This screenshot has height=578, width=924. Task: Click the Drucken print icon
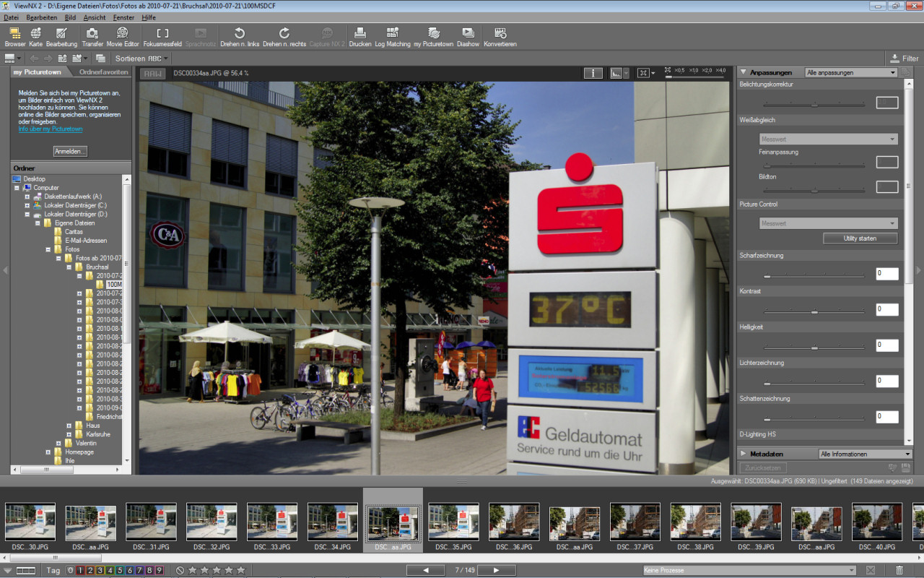point(359,37)
